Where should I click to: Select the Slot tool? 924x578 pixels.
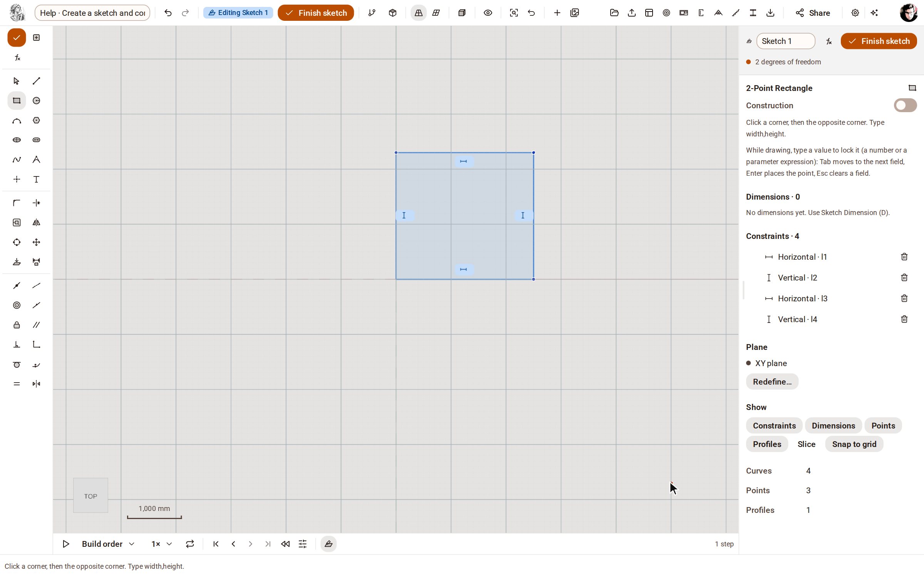36,140
